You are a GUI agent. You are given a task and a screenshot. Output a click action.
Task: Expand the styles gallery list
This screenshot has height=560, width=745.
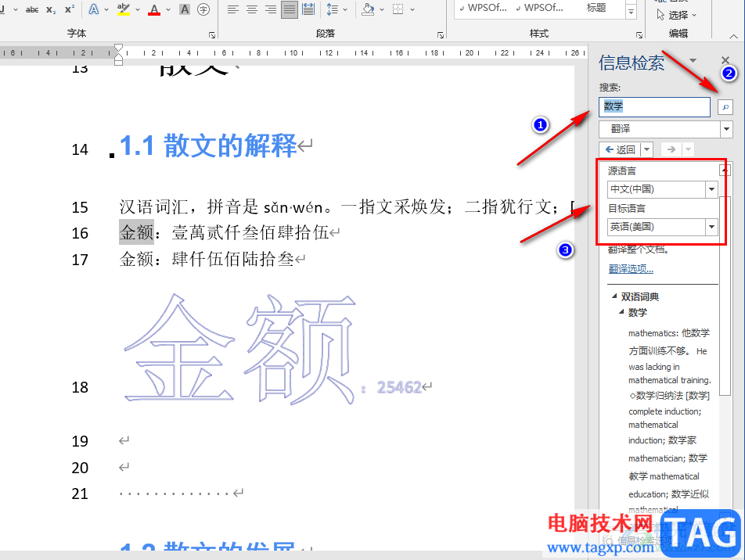631,13
